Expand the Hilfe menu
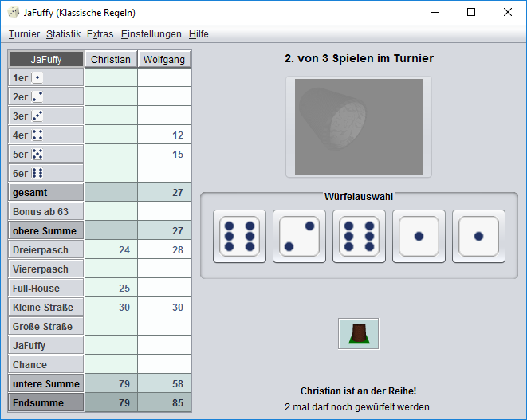 point(199,34)
